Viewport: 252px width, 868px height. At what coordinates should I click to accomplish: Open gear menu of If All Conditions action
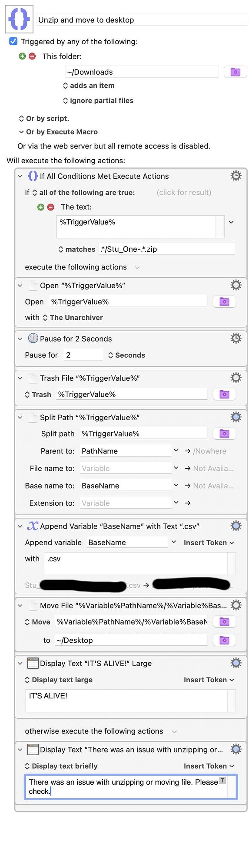coord(236,176)
